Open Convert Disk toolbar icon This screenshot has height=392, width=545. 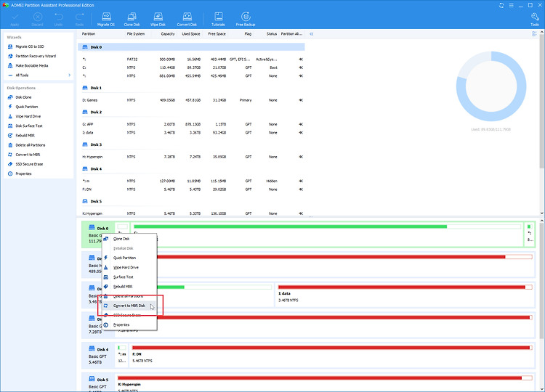pos(187,20)
